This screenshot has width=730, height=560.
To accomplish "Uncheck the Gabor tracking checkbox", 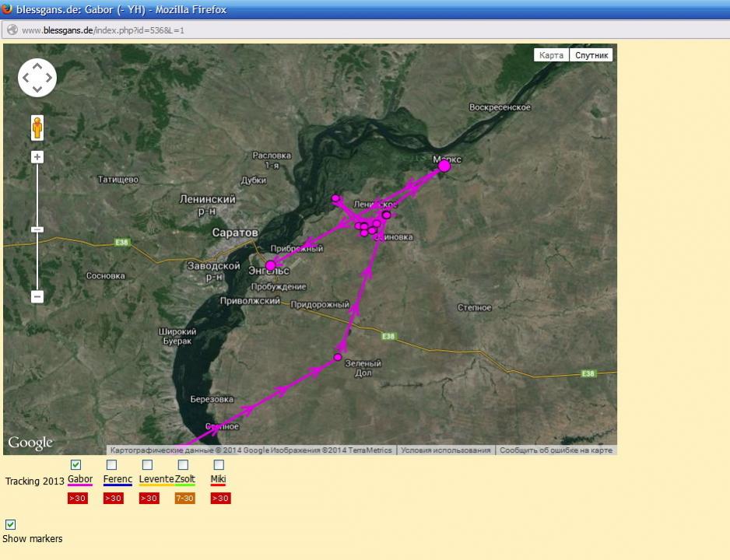I will pos(76,465).
